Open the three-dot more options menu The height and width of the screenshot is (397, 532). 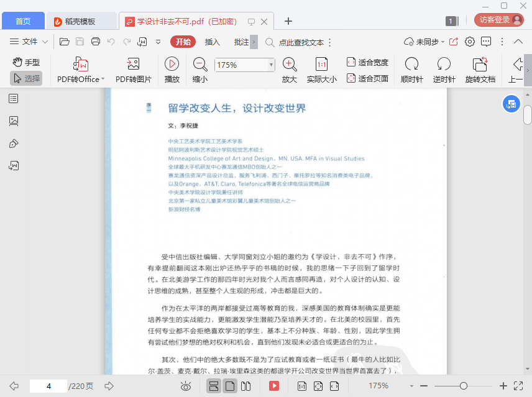[x=502, y=42]
